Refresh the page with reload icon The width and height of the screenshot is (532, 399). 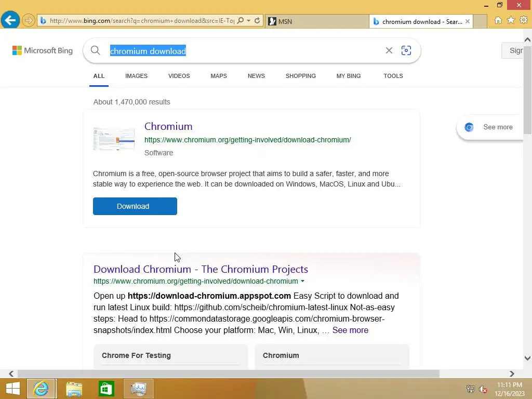pyautogui.click(x=257, y=21)
